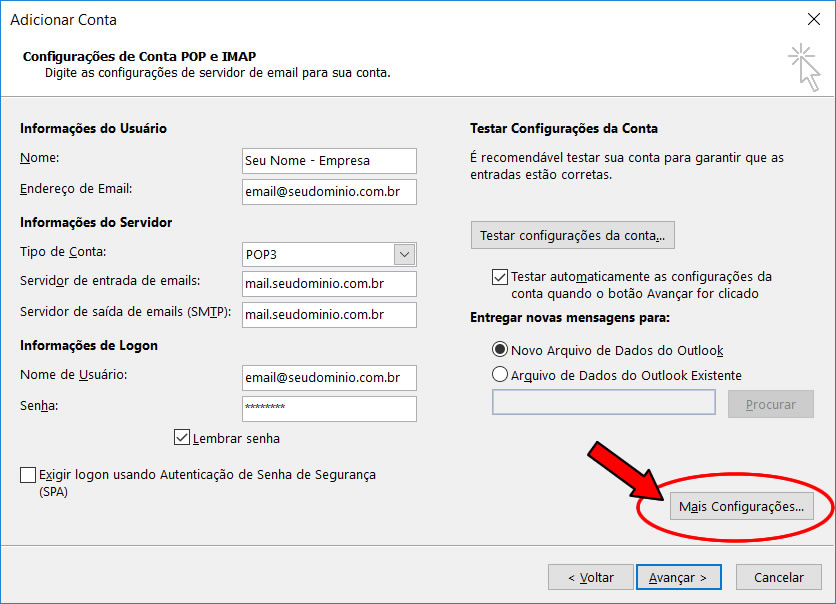Click the existing data file path field
The height and width of the screenshot is (604, 836).
pos(603,403)
